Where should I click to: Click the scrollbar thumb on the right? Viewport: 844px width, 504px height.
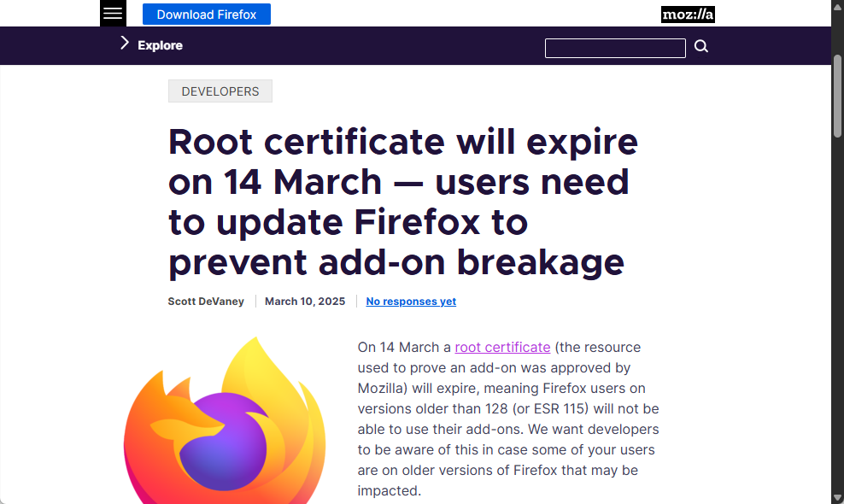pyautogui.click(x=836, y=94)
